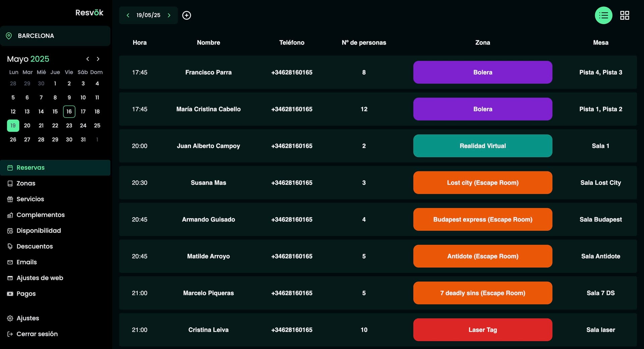
Task: Click the Ajustes gear icon
Action: click(10, 318)
